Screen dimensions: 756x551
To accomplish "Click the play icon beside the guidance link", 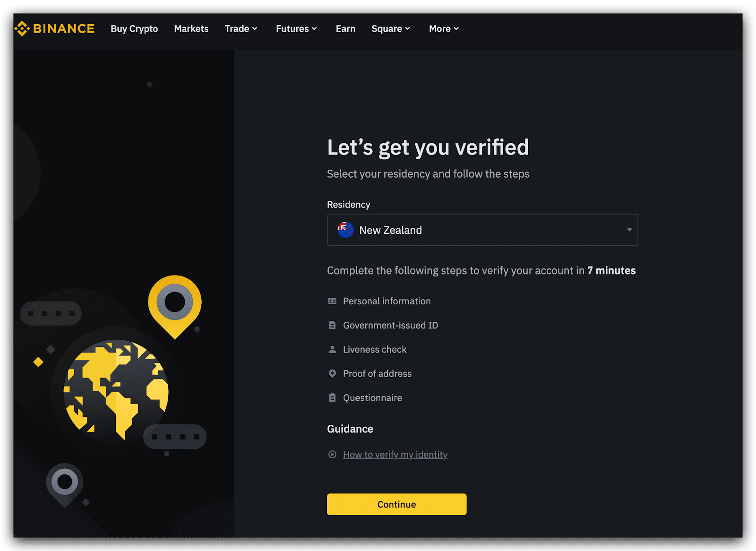I will (x=332, y=455).
